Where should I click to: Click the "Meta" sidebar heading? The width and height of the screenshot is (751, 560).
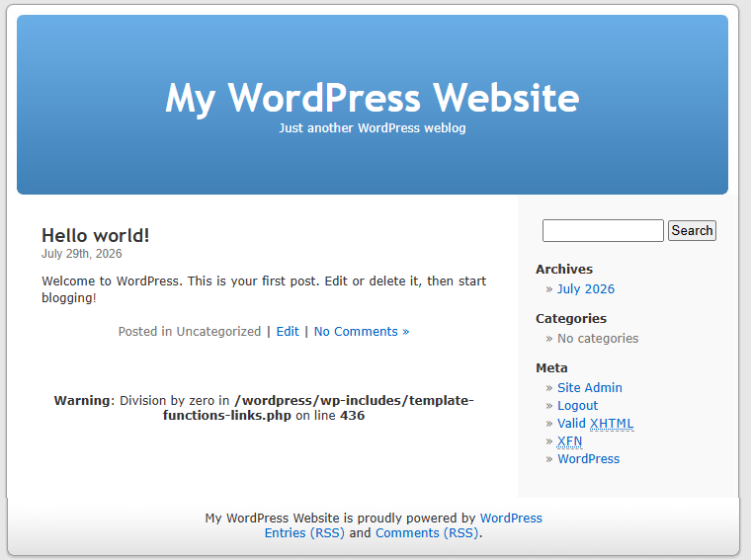[551, 368]
